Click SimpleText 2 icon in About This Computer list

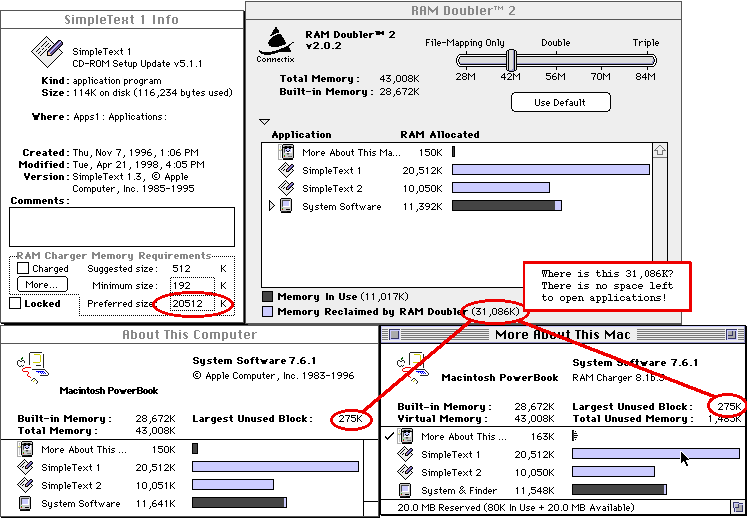coord(25,485)
